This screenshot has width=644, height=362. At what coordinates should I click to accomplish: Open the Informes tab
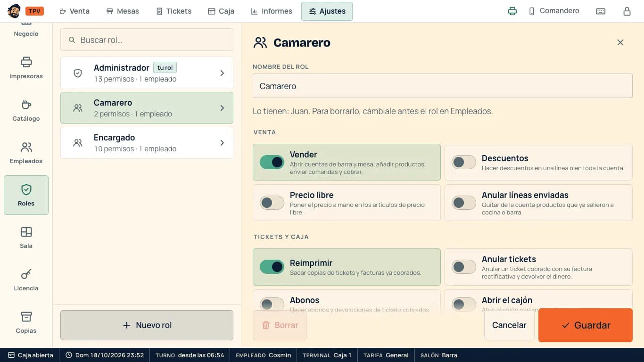pos(272,11)
